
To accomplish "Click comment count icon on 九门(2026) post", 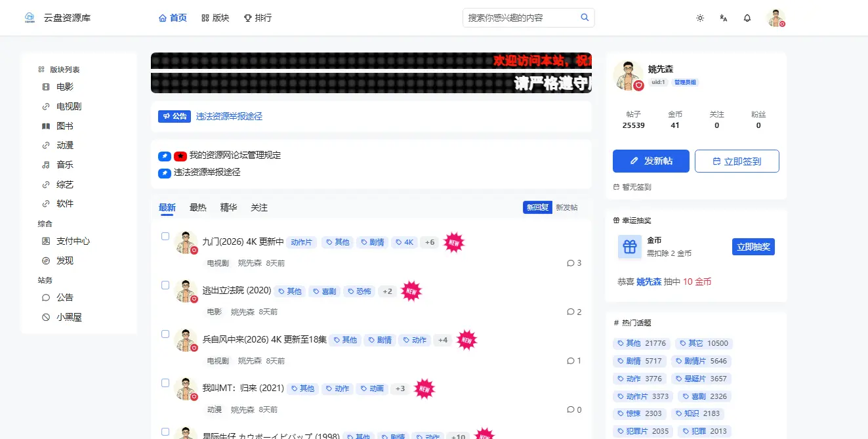I will (x=570, y=263).
